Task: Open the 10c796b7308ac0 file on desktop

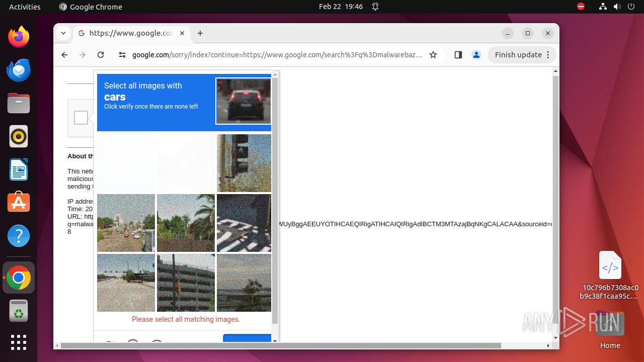Action: [x=610, y=275]
